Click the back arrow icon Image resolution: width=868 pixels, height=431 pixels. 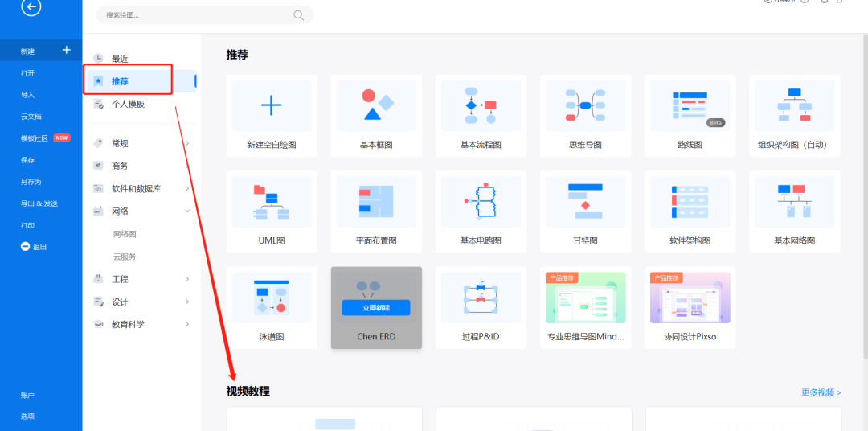pos(31,7)
